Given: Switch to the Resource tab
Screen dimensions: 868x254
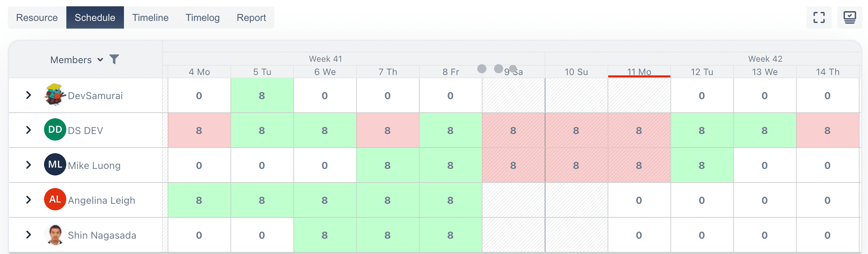Looking at the screenshot, I should click(37, 17).
